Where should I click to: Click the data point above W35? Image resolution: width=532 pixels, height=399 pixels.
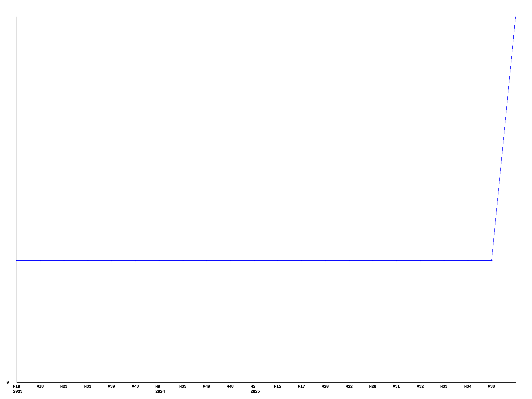point(183,260)
